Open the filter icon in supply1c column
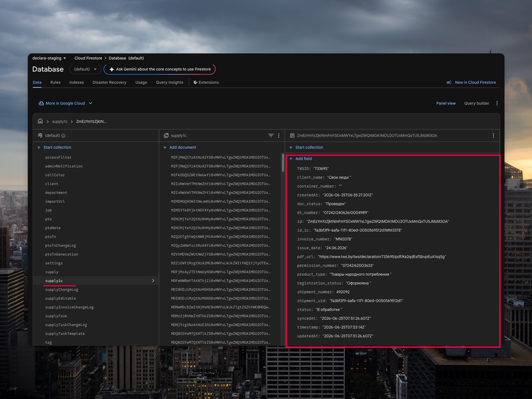Viewport: 532px width, 399px height. 271,135
